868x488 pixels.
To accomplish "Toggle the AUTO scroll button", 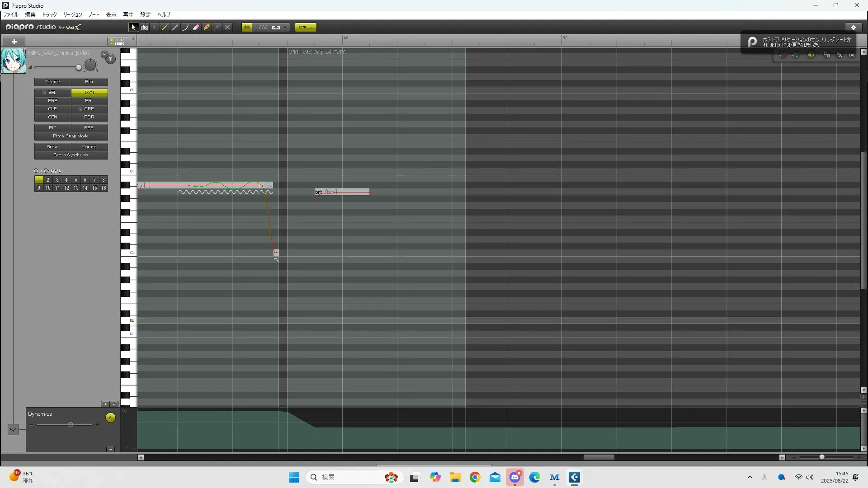I will click(306, 28).
